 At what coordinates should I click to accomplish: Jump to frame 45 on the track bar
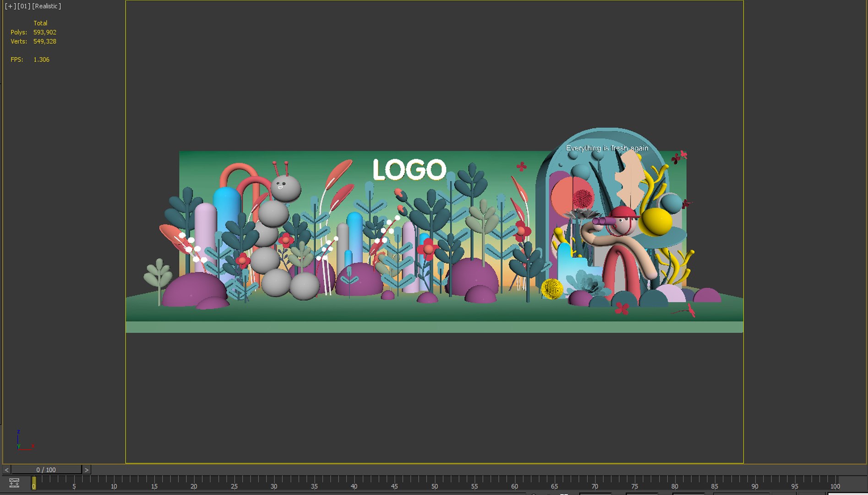point(394,486)
